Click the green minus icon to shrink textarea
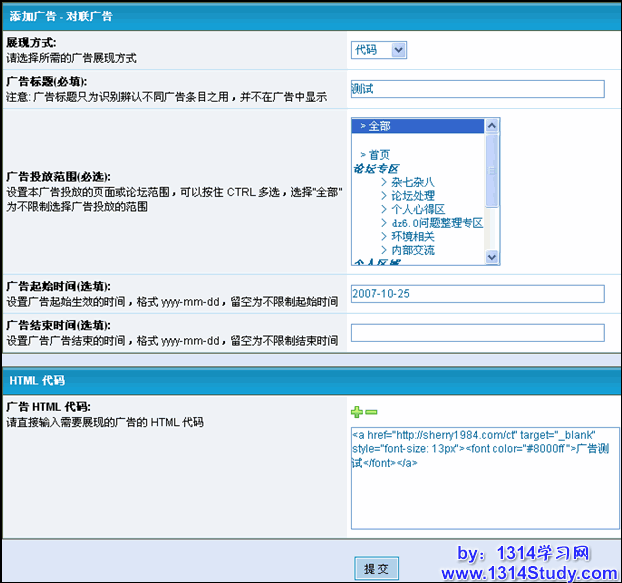 pyautogui.click(x=371, y=412)
